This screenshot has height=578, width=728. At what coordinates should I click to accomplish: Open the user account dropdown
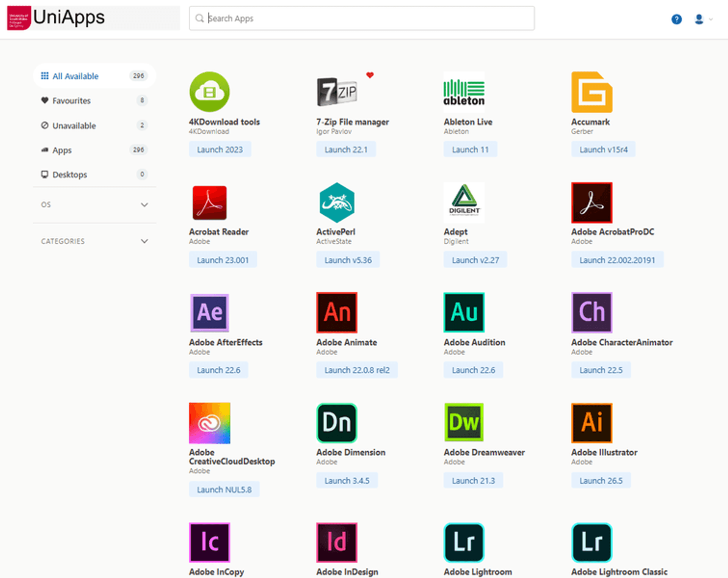coord(703,19)
